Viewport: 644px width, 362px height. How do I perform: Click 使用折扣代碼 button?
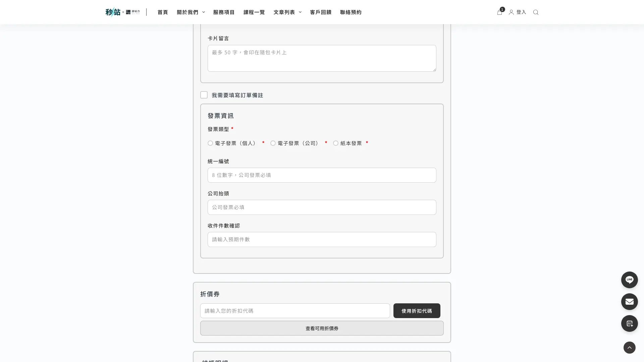tap(417, 311)
